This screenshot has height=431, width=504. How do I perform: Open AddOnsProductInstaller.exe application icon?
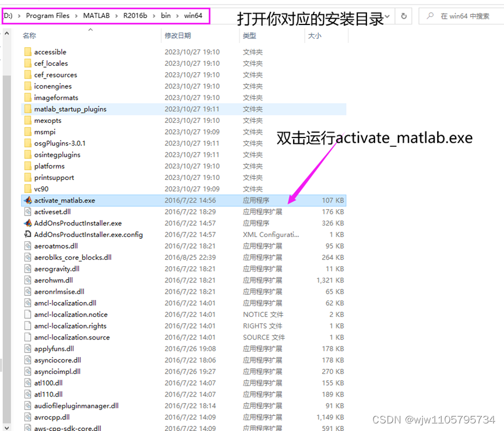(27, 223)
